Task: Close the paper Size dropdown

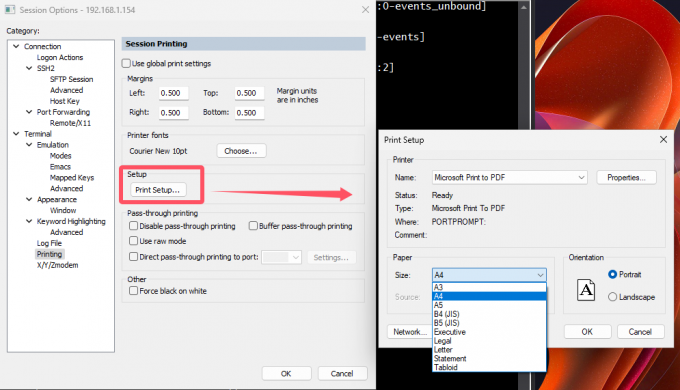Action: (540, 275)
